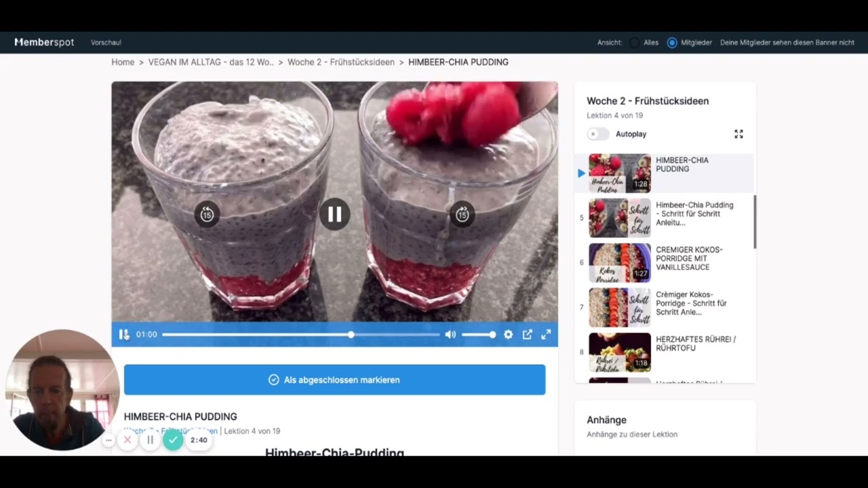Select the Mitglieder view radio button

pyautogui.click(x=672, y=43)
